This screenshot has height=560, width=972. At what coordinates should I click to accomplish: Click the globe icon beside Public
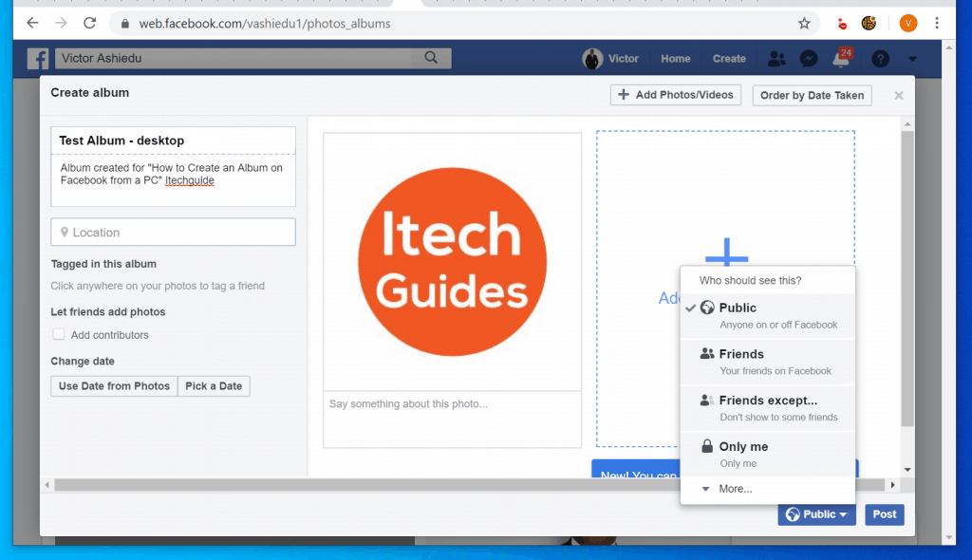707,308
